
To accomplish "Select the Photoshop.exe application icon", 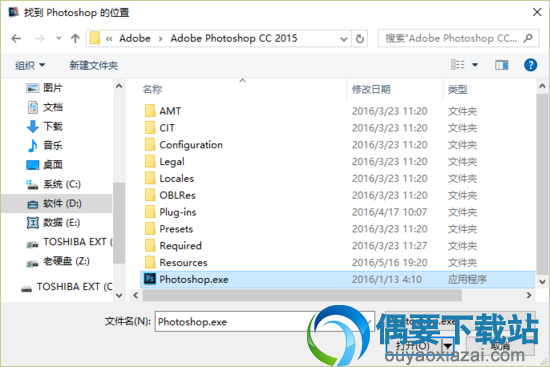I will point(150,279).
